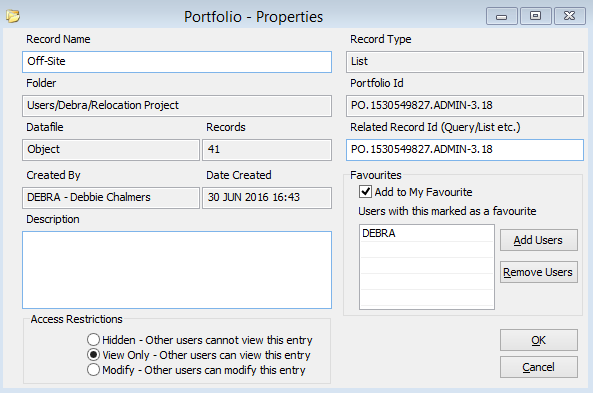
Task: Select View Only access restriction option
Action: 93,355
